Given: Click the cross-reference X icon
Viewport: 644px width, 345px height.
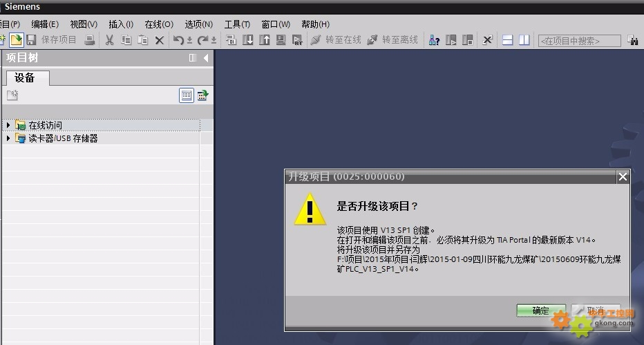Looking at the screenshot, I should 487,40.
